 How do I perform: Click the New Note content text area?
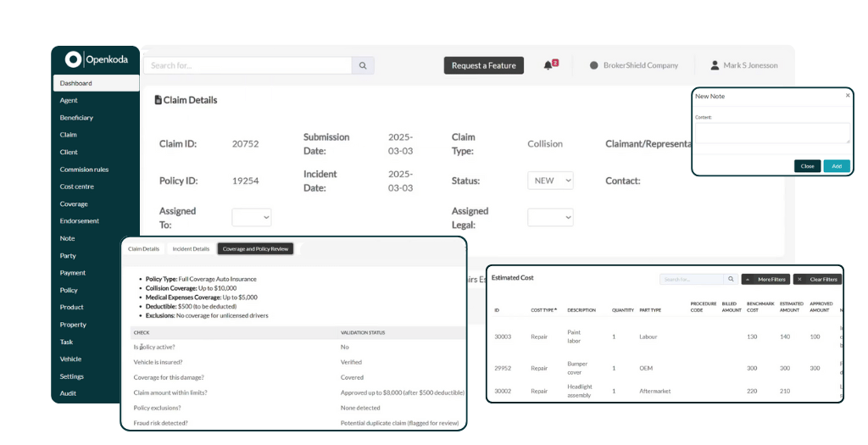click(x=771, y=133)
